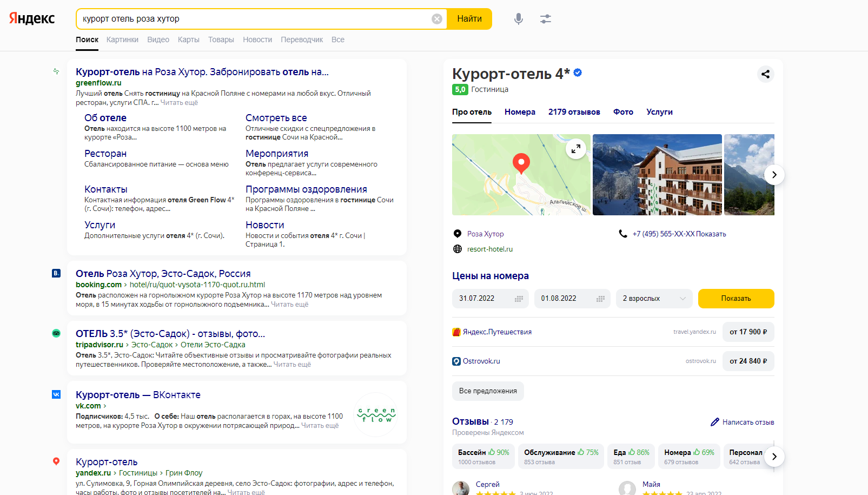The image size is (868, 495).
Task: Open the VK favicon
Action: [x=56, y=394]
